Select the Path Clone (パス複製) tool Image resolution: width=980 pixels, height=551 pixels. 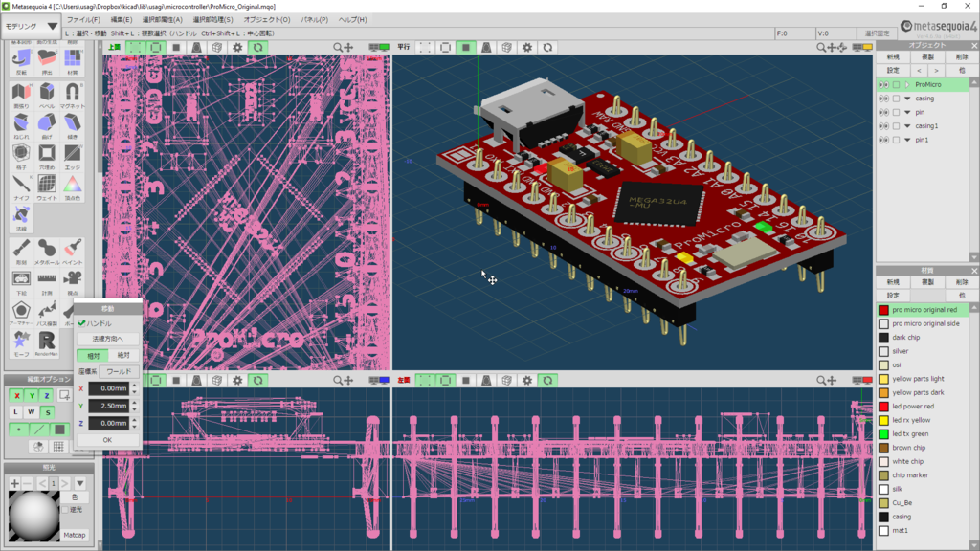pyautogui.click(x=47, y=313)
